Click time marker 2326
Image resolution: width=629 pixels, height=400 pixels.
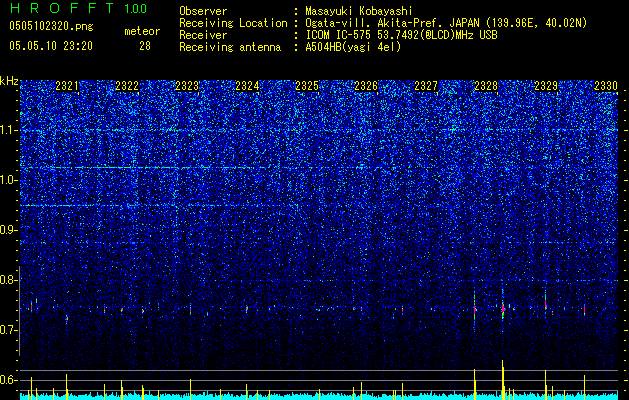coord(366,86)
